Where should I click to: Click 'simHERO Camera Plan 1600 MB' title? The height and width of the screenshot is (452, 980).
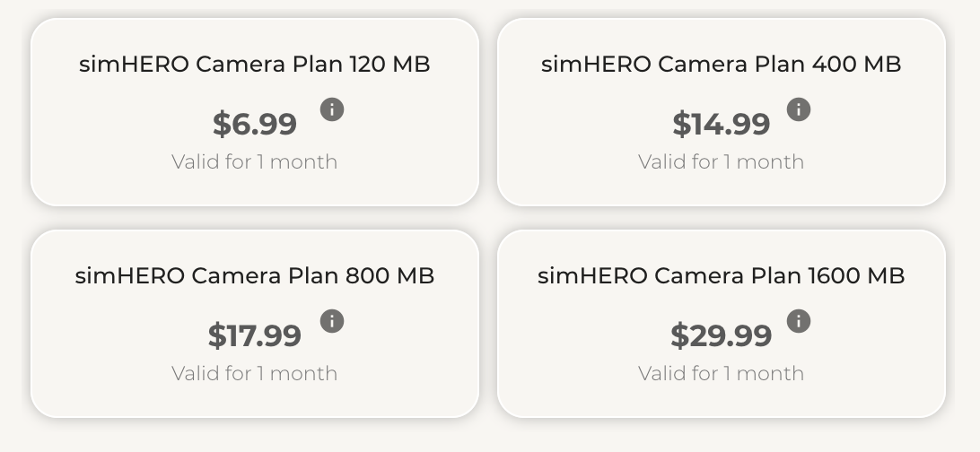point(722,275)
